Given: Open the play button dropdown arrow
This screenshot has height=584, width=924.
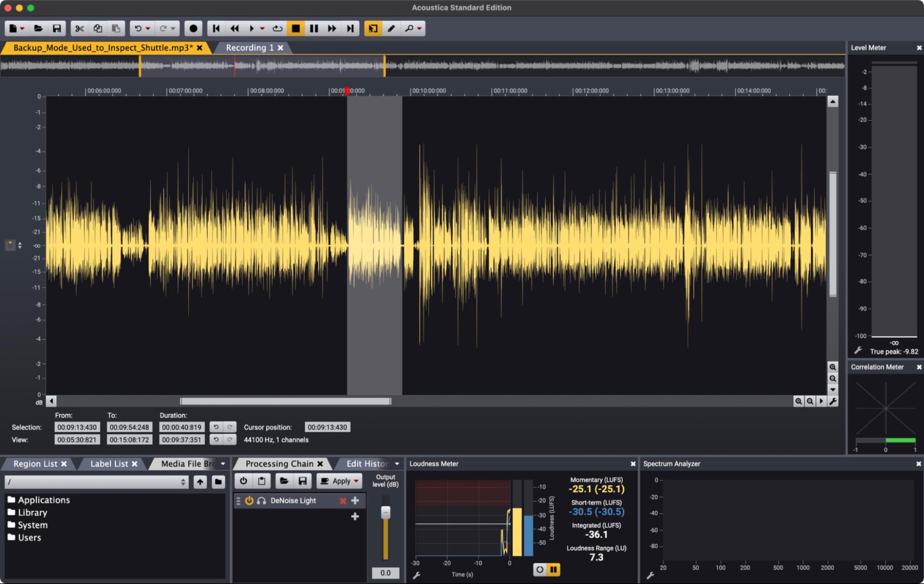Looking at the screenshot, I should (x=263, y=28).
